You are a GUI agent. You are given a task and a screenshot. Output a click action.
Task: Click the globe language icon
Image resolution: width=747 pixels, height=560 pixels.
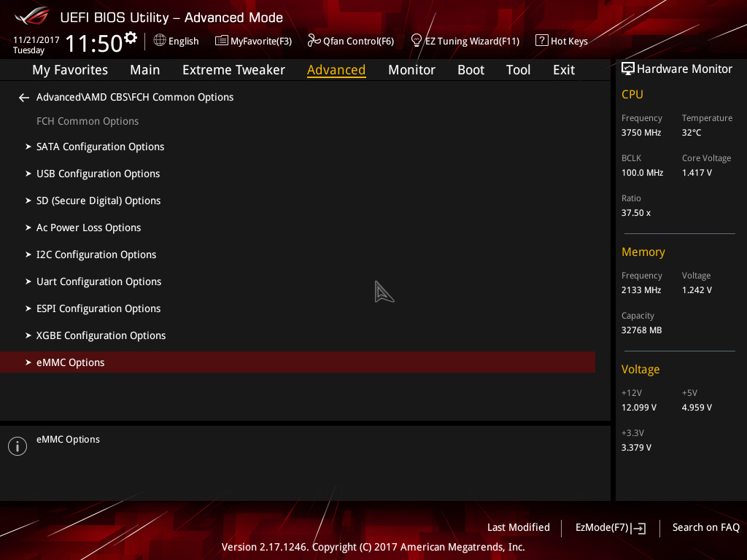click(160, 41)
